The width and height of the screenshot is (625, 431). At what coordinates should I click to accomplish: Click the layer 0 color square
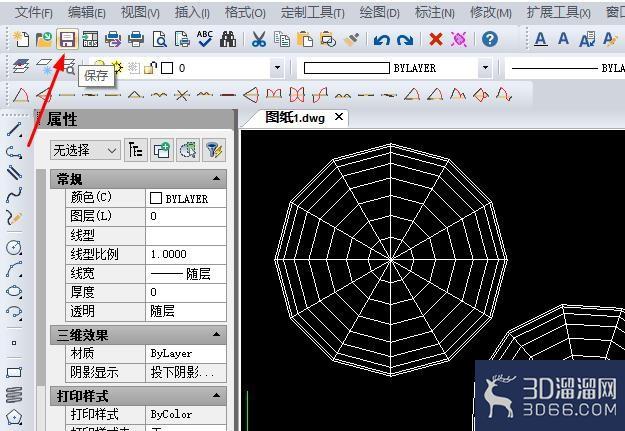click(167, 68)
